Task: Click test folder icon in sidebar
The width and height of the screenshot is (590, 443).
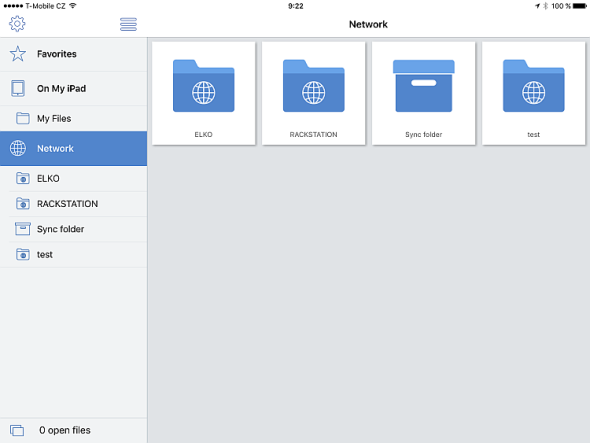Action: [23, 254]
